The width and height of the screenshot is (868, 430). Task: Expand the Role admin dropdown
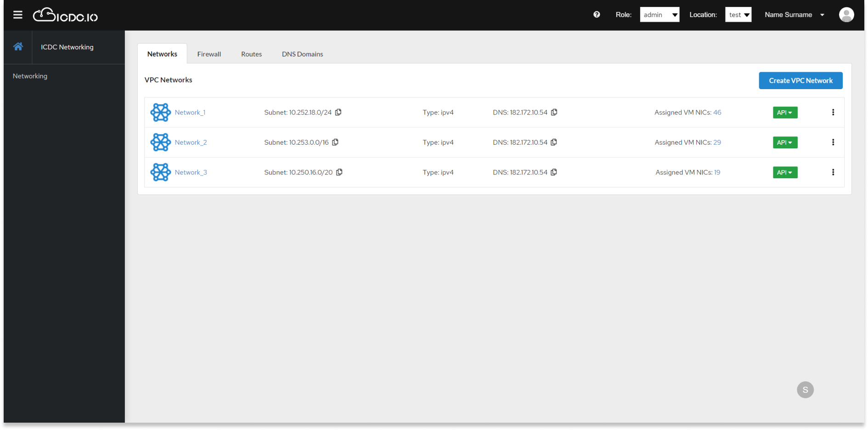(x=659, y=15)
